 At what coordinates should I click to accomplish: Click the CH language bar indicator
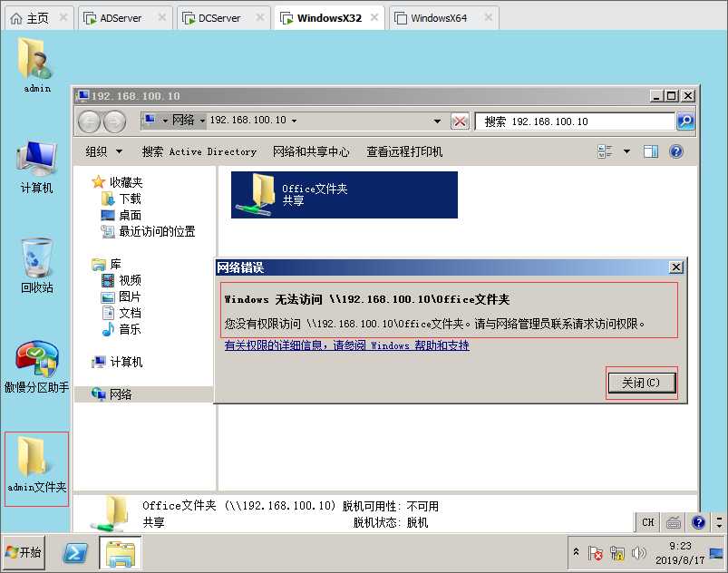pos(648,522)
